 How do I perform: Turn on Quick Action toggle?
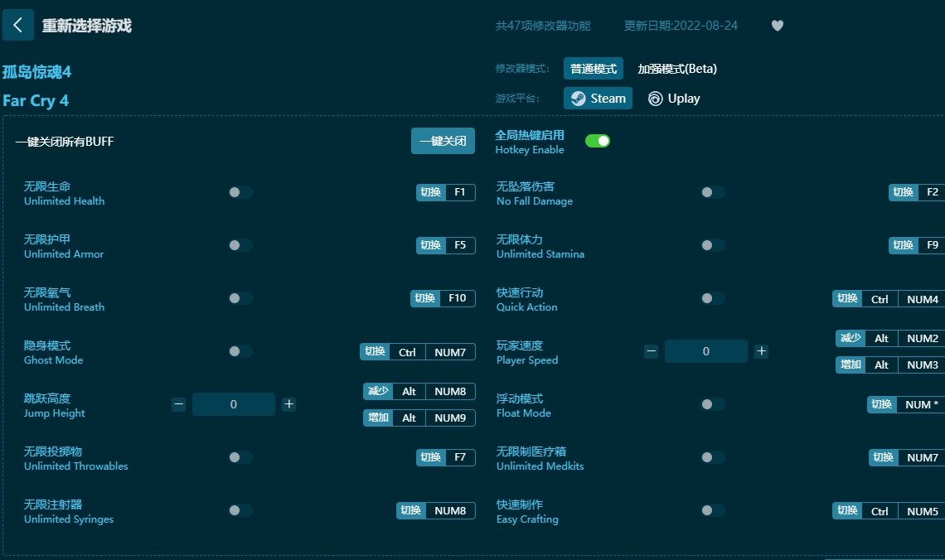712,298
